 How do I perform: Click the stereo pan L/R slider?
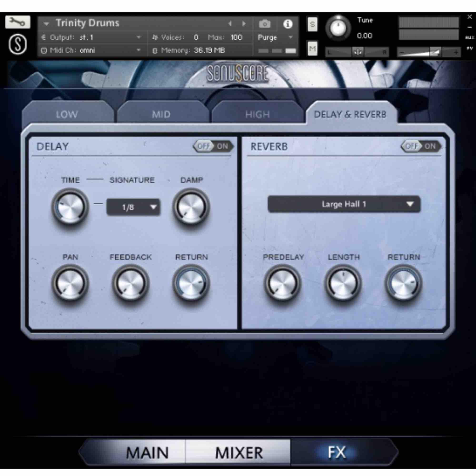pyautogui.click(x=357, y=52)
